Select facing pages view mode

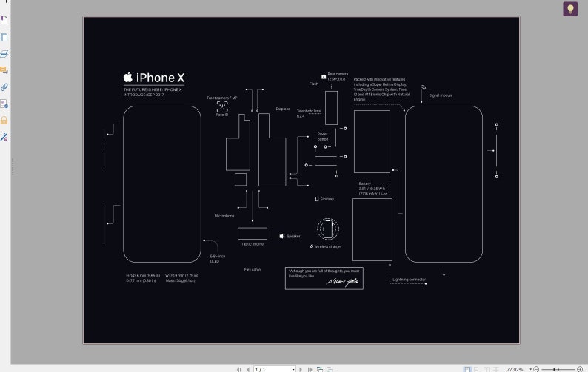pos(487,369)
